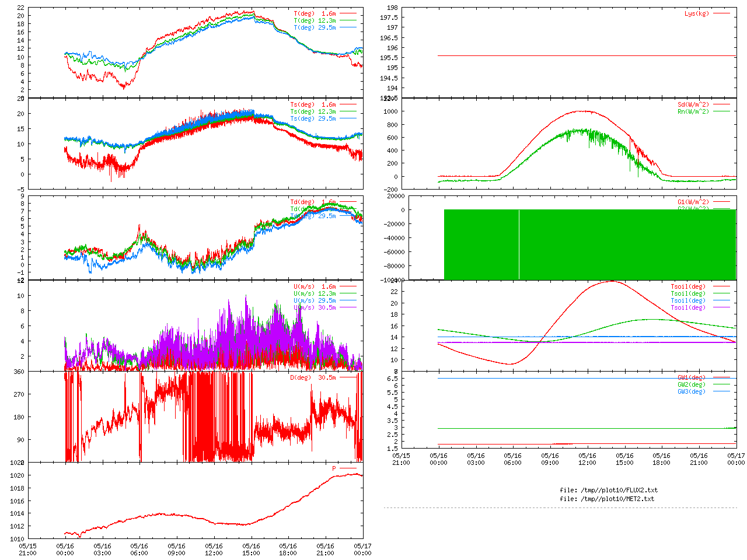
Task: Click the G1(W/m^2) legend entry
Action: tap(703, 202)
